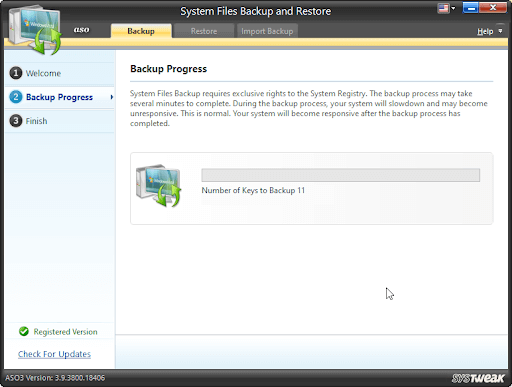Open the Backup tab

coord(141,31)
